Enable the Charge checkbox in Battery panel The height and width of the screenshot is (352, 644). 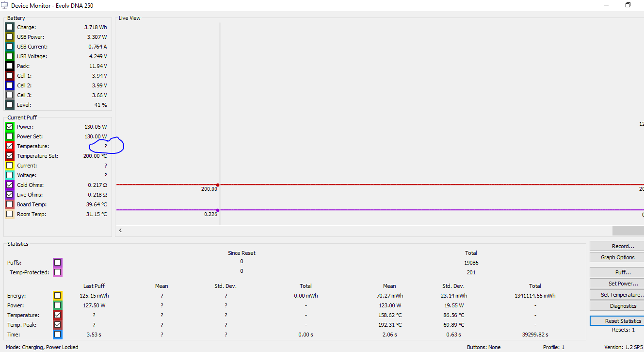9,27
